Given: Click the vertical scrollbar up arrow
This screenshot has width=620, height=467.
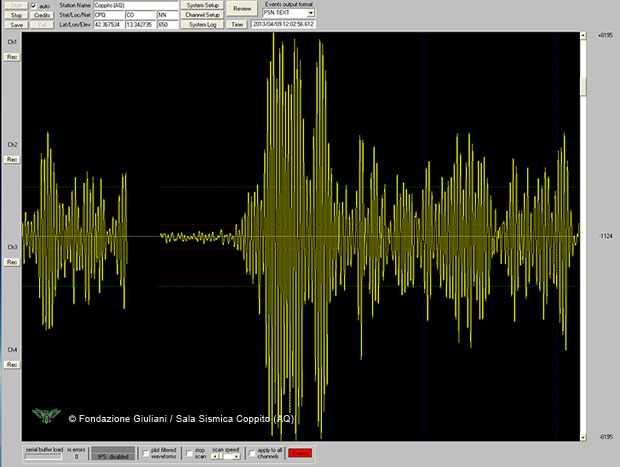Looking at the screenshot, I should click(x=583, y=36).
